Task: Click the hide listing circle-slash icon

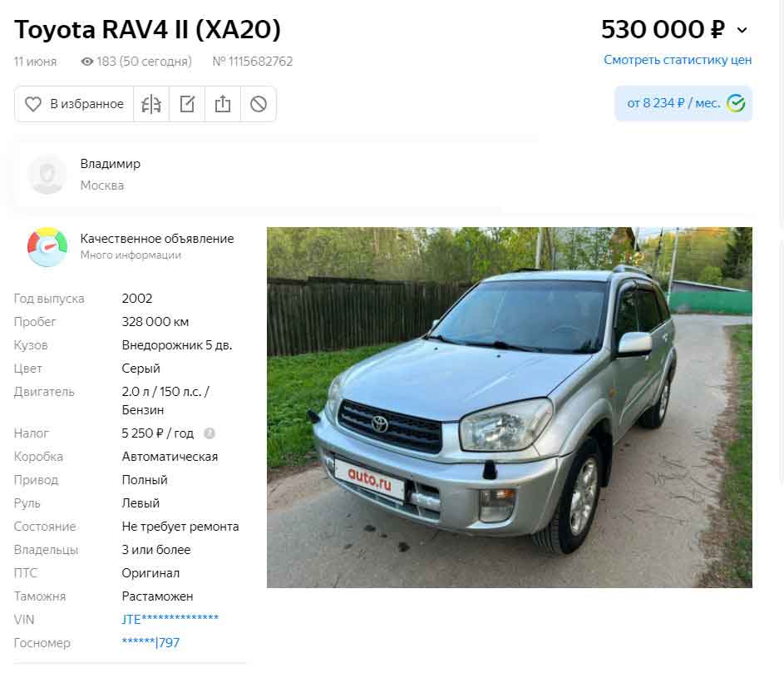Action: point(259,104)
